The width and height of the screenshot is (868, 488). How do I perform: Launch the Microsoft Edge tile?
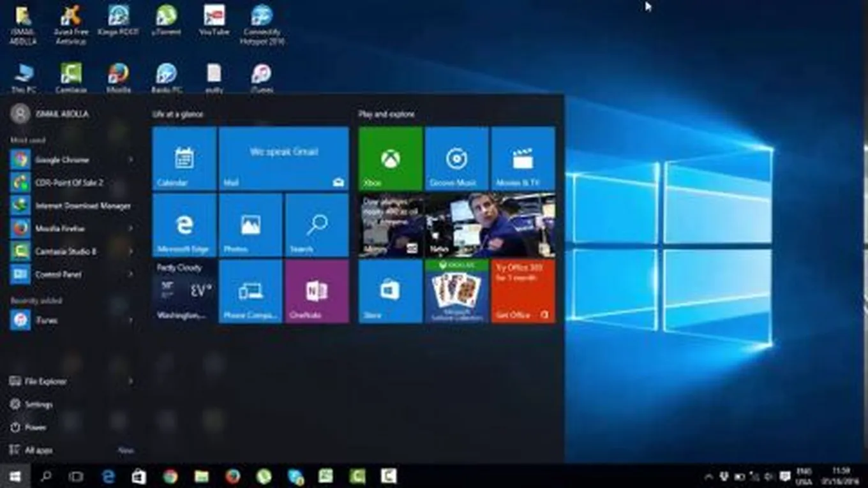click(184, 225)
